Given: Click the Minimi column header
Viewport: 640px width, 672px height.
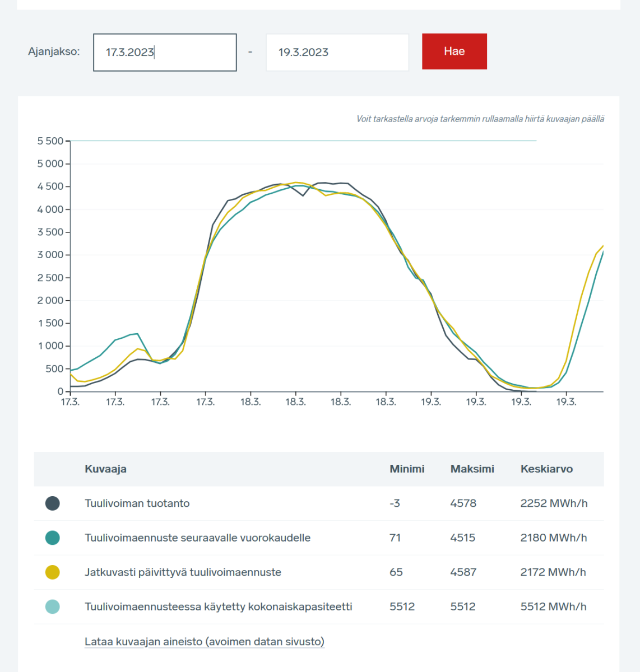Looking at the screenshot, I should (x=407, y=469).
